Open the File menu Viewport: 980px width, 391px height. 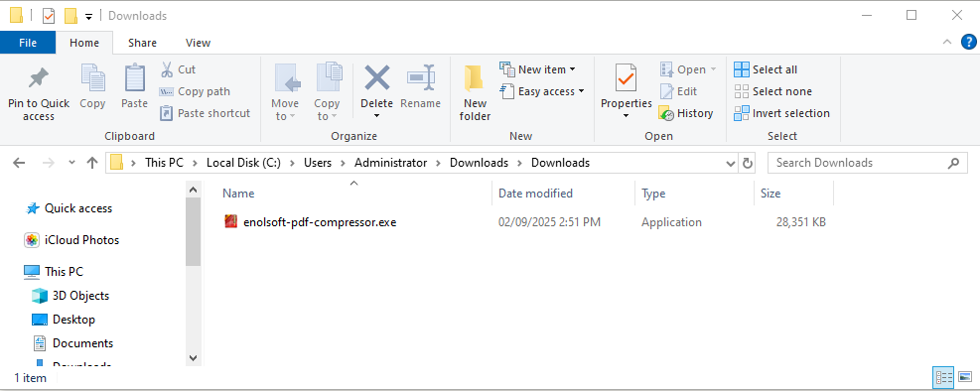[x=28, y=43]
